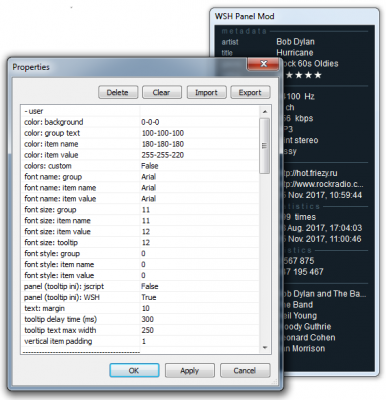Click the five-star rating in WSH Panel Mod
Screen dimensions: 386x400
click(303, 75)
